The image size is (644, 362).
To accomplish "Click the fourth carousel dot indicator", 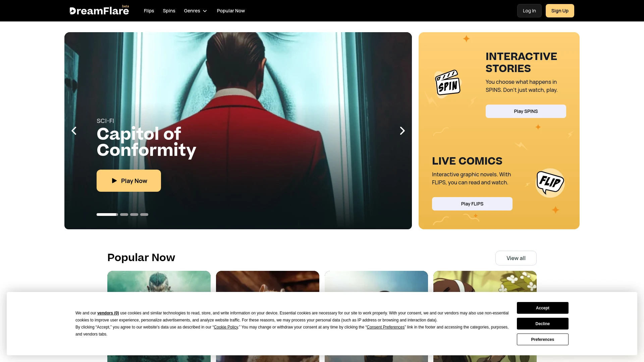I will [x=144, y=215].
